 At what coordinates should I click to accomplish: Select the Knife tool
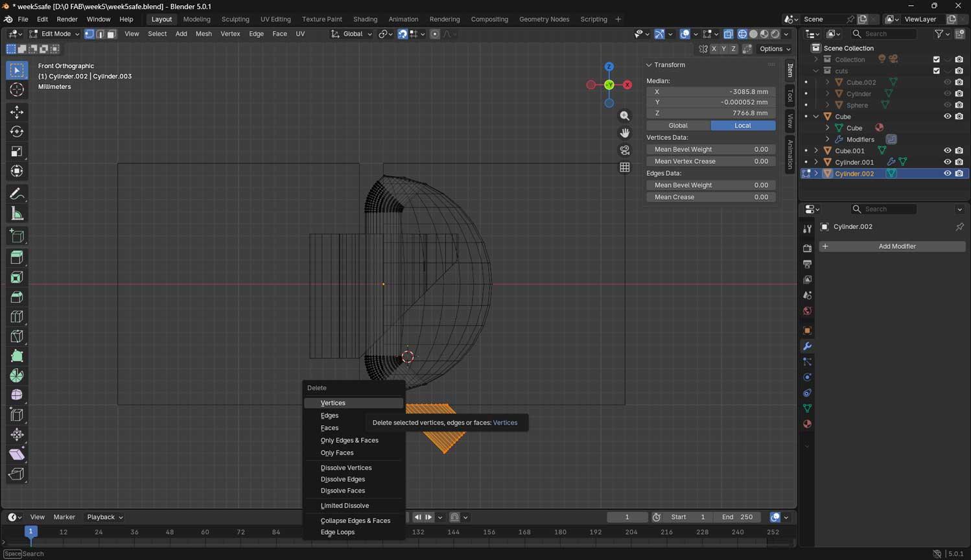tap(17, 336)
